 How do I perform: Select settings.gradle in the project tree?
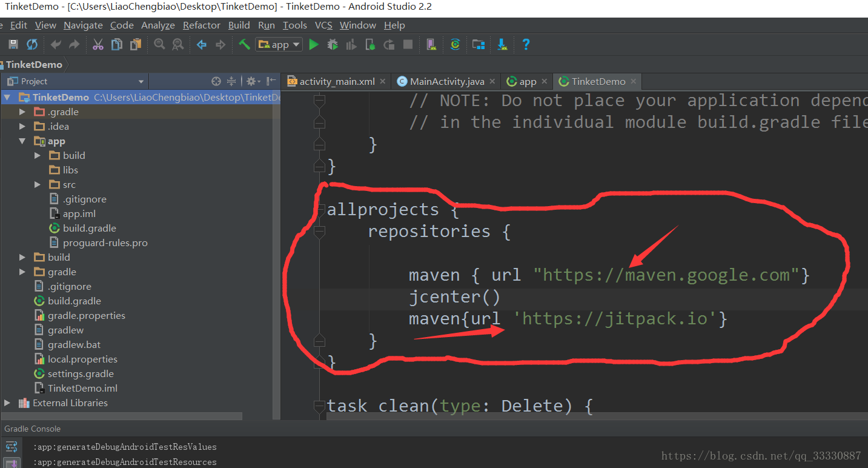(x=81, y=373)
